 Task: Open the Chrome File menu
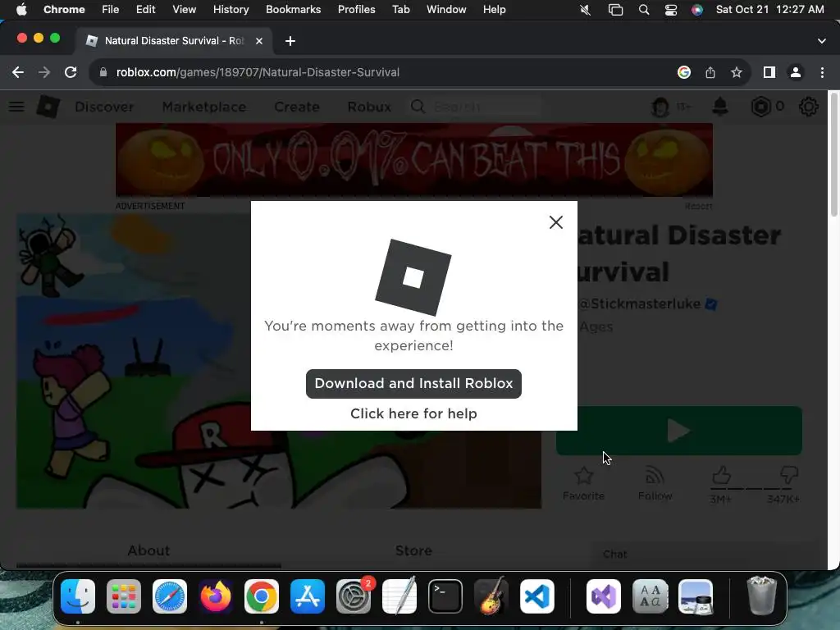click(111, 10)
